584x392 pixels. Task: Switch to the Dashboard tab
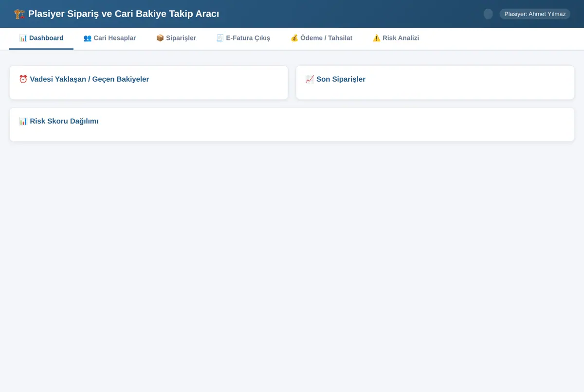(41, 38)
